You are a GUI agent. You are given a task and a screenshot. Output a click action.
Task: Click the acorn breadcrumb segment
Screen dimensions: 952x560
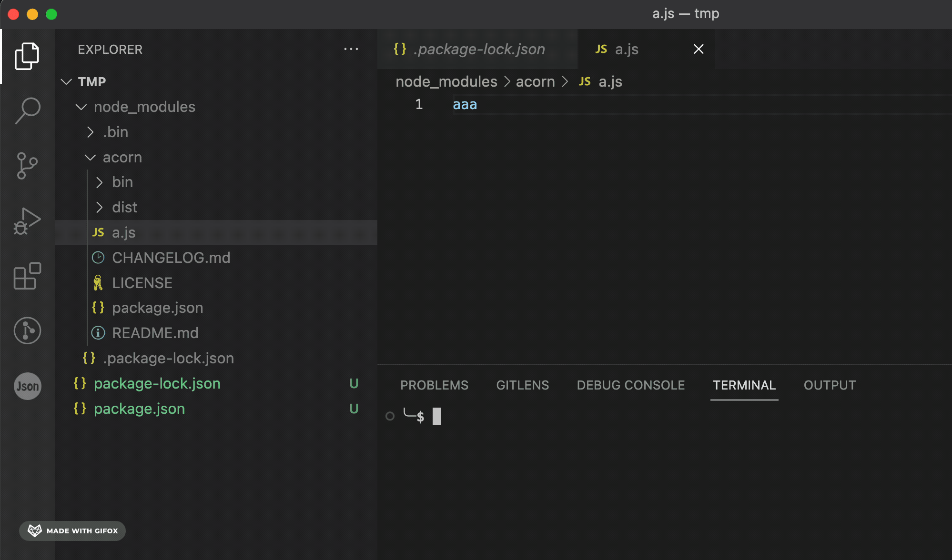click(535, 82)
